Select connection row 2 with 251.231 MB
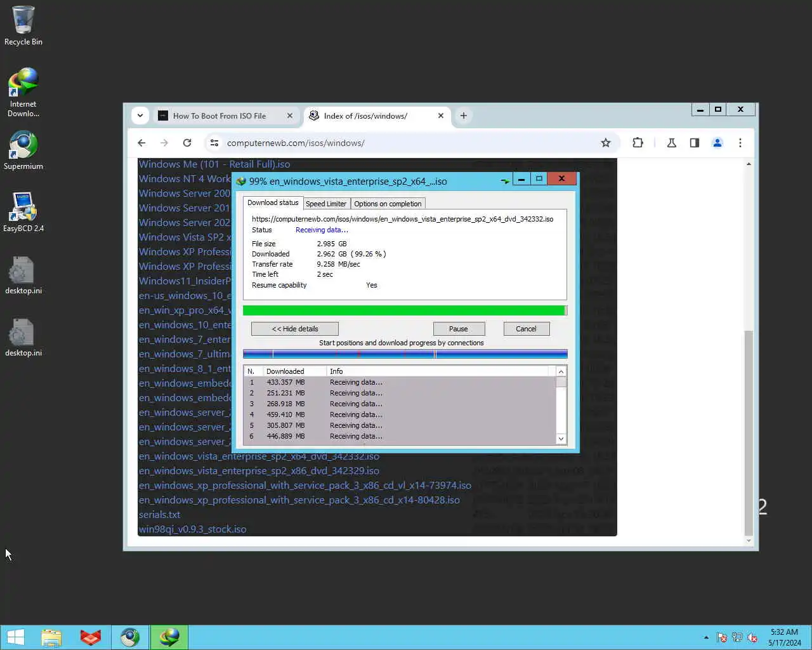The image size is (812, 650). pyautogui.click(x=400, y=393)
